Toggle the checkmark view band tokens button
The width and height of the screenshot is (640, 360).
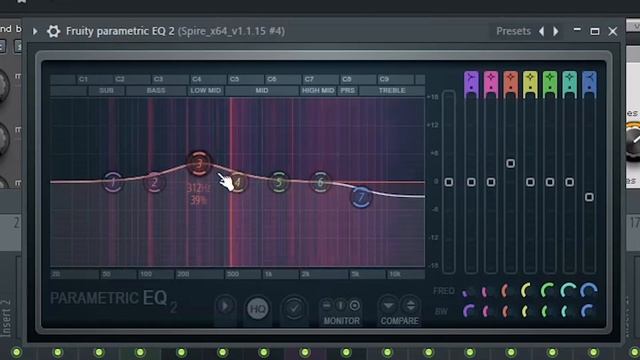point(294,309)
